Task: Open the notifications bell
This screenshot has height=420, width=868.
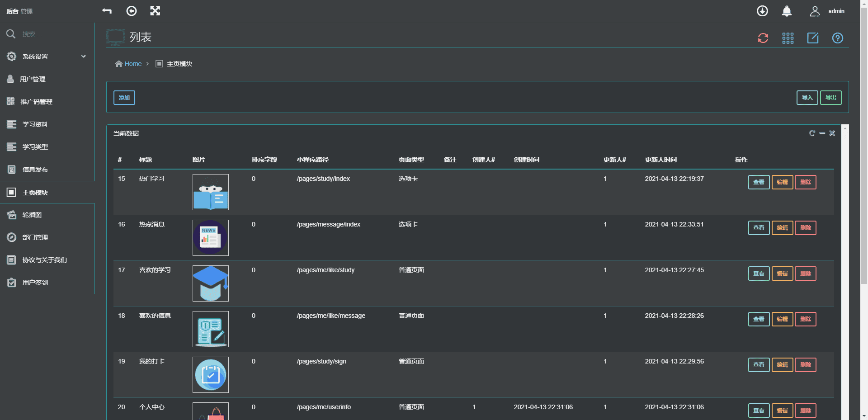Action: tap(787, 11)
